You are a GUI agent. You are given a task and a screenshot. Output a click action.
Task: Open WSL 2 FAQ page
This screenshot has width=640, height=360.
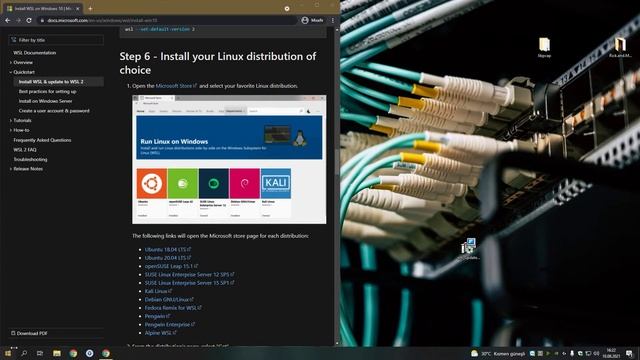tap(25, 150)
